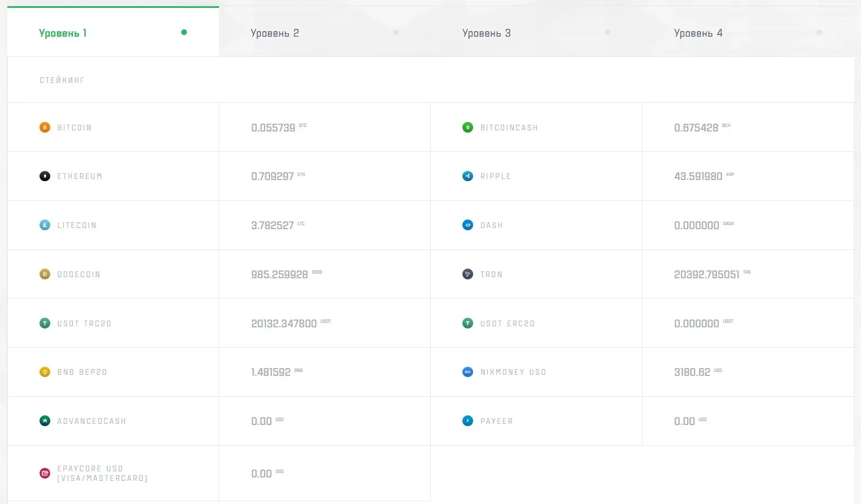This screenshot has width=861, height=504.
Task: Click the BITCOINCASH label
Action: click(509, 128)
